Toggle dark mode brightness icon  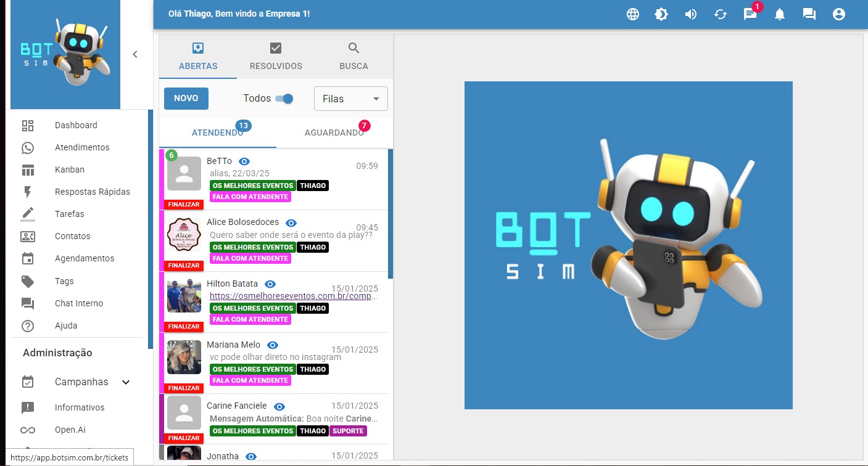(x=661, y=14)
